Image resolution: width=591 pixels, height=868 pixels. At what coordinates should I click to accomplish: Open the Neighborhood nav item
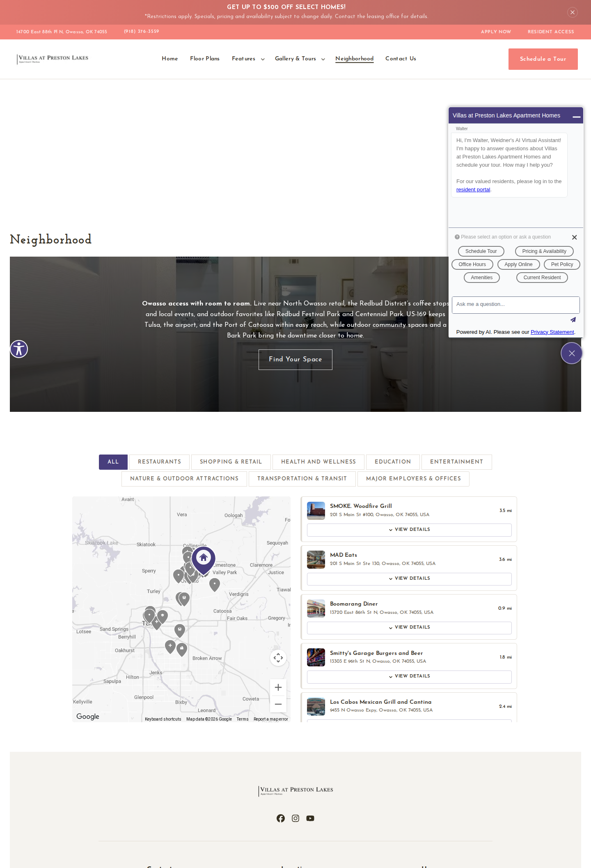355,59
